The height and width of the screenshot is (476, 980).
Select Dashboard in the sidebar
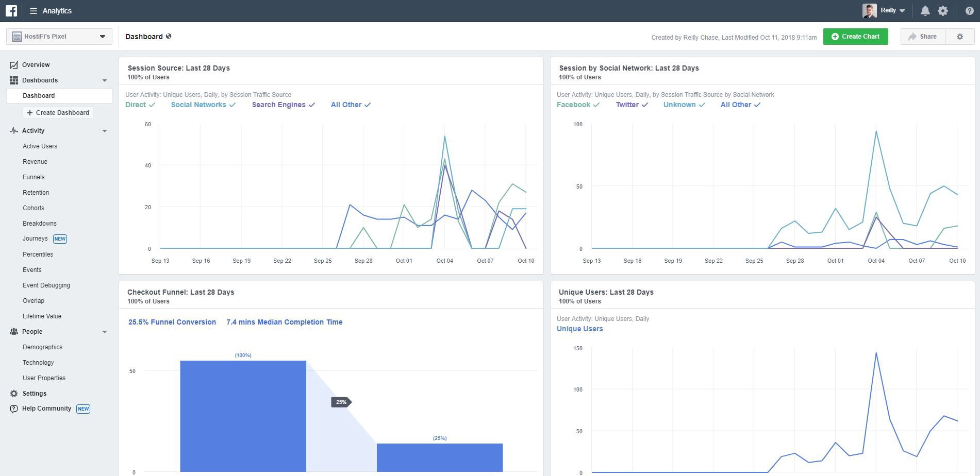pyautogui.click(x=59, y=96)
